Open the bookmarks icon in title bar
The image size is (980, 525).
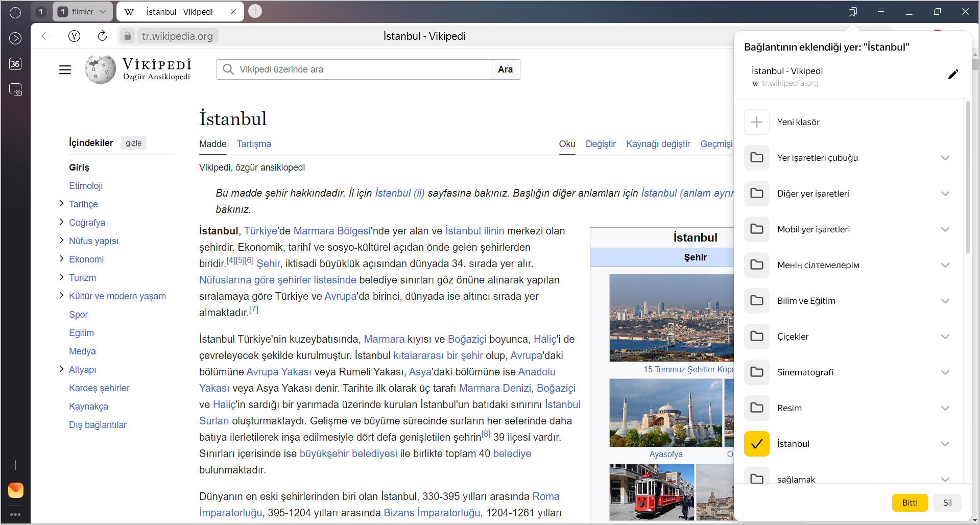pyautogui.click(x=852, y=12)
